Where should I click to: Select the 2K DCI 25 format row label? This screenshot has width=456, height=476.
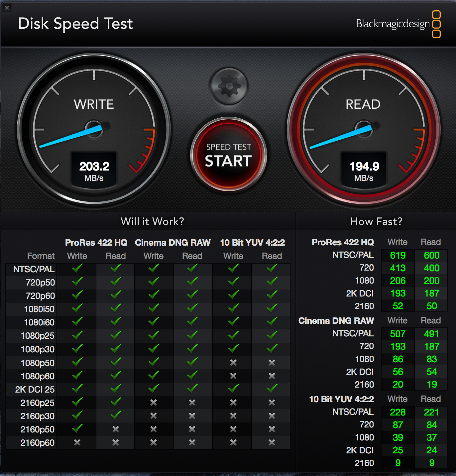pos(35,389)
